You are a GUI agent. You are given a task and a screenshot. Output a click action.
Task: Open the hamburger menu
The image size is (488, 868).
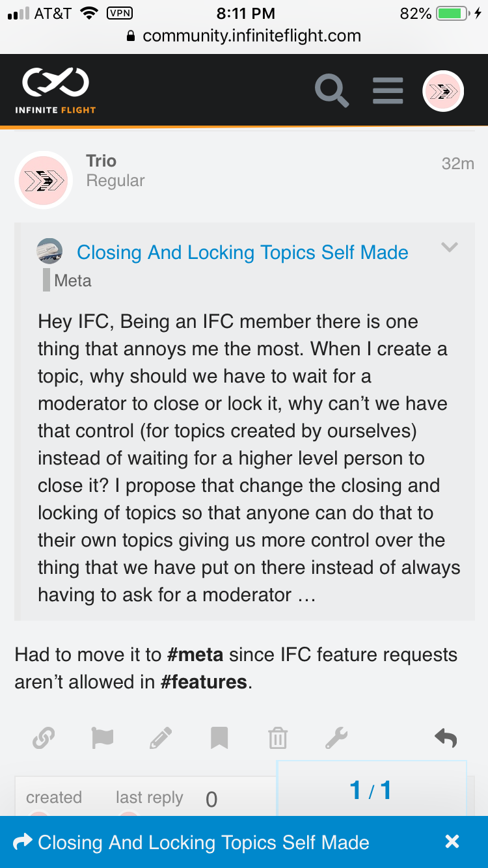click(x=388, y=90)
